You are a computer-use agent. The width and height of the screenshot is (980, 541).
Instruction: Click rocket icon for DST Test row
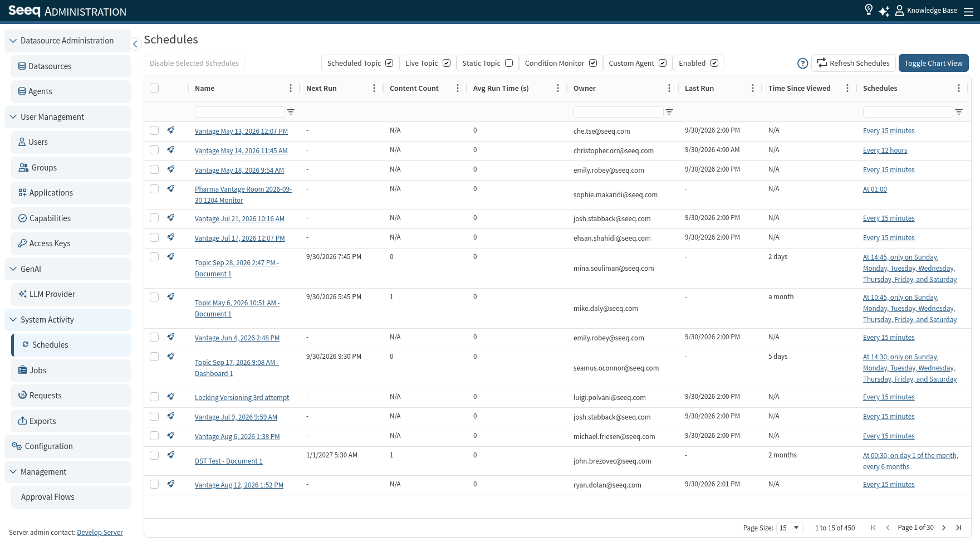point(171,455)
